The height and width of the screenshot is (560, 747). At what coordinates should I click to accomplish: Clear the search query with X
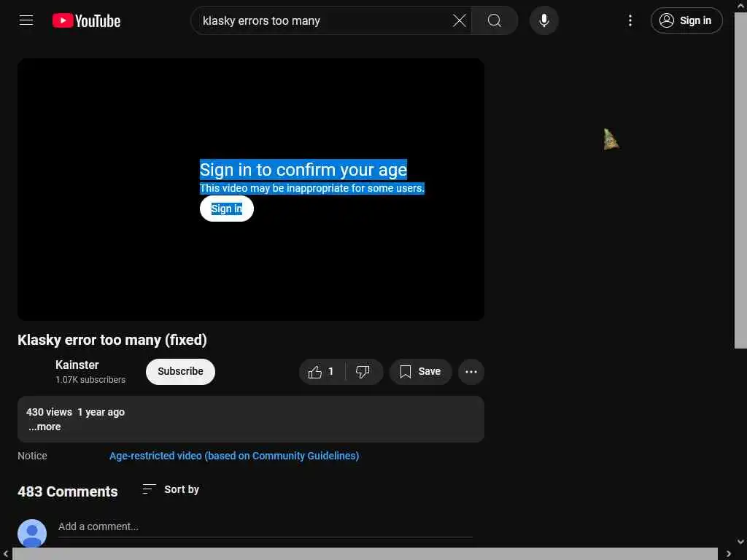pos(460,20)
